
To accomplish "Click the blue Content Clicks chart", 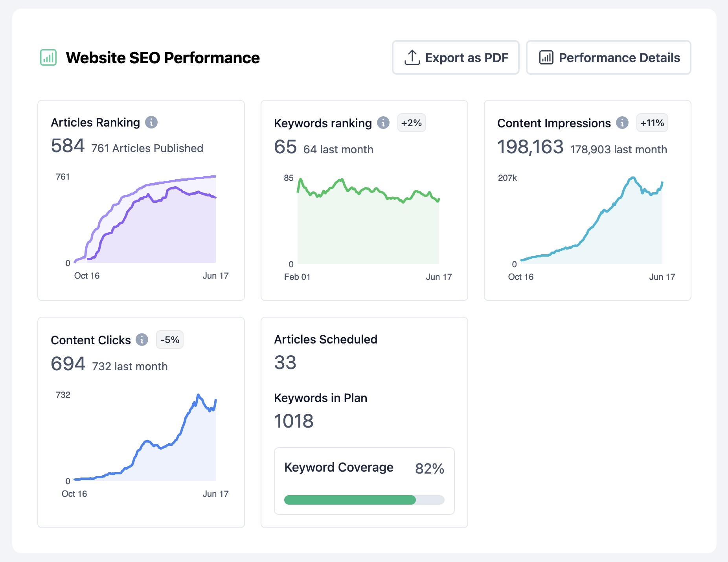I will point(145,437).
